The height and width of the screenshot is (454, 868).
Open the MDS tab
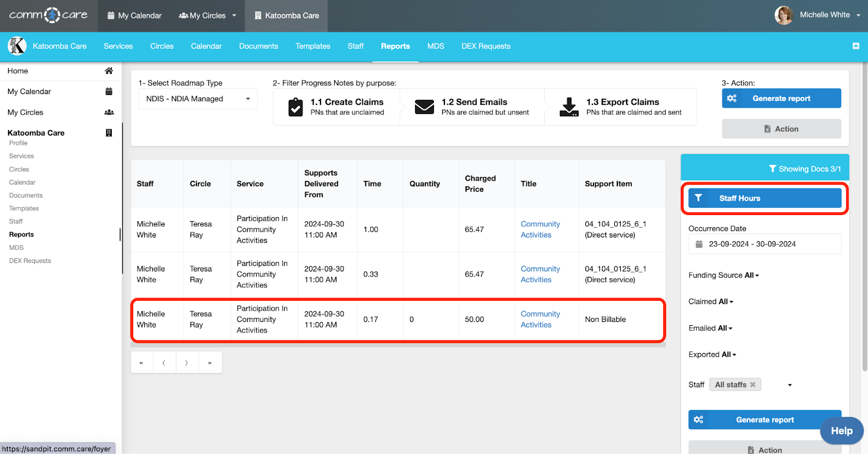point(436,46)
